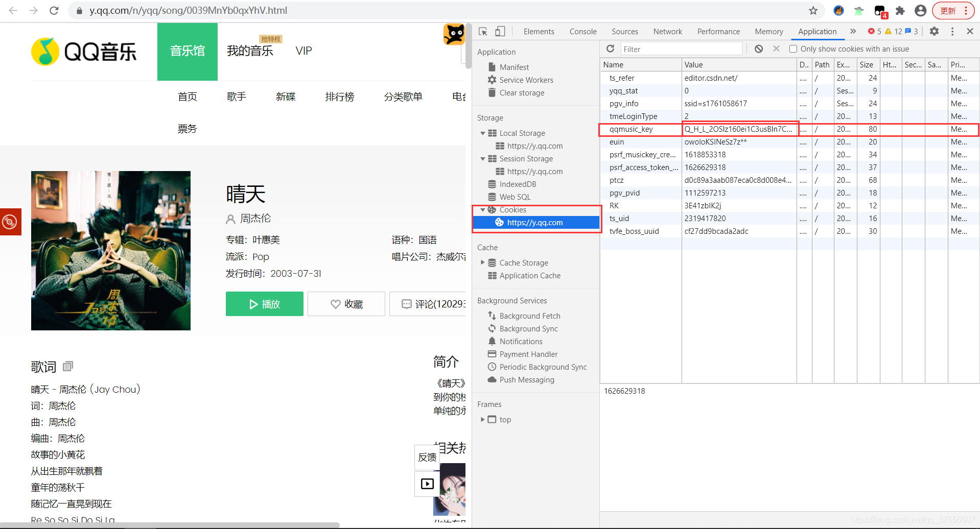The image size is (980, 529).
Task: Delete the selected cookie with the X icon
Action: (x=776, y=49)
